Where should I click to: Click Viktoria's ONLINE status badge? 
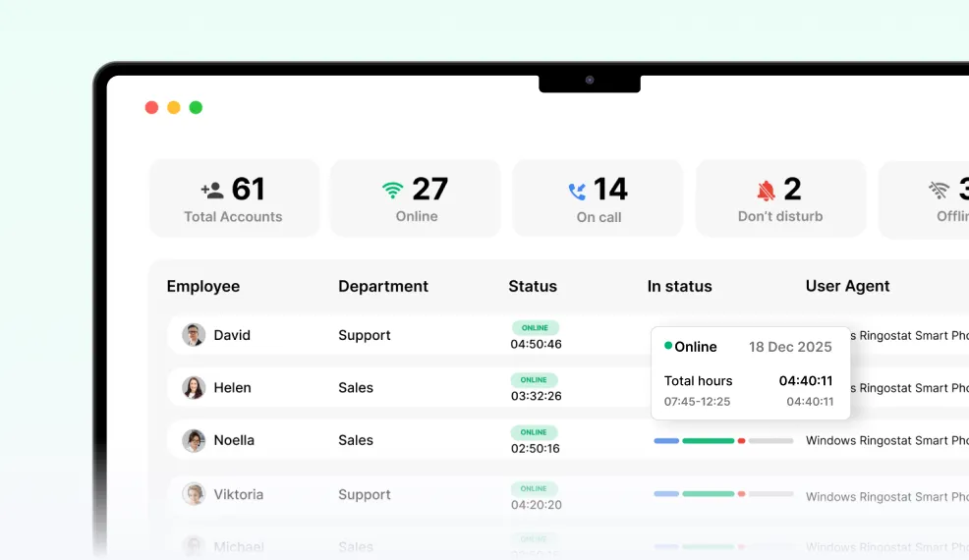point(534,488)
